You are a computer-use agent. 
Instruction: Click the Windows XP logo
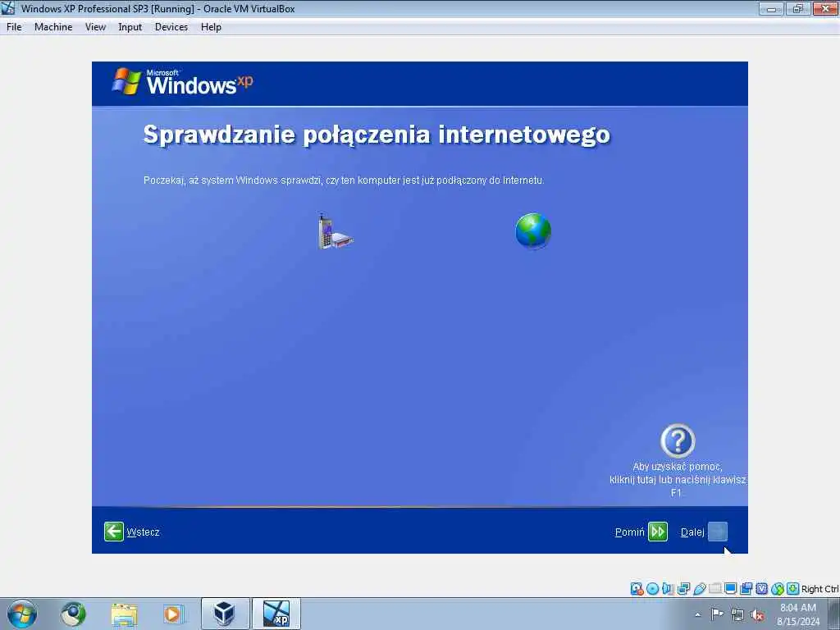click(182, 82)
